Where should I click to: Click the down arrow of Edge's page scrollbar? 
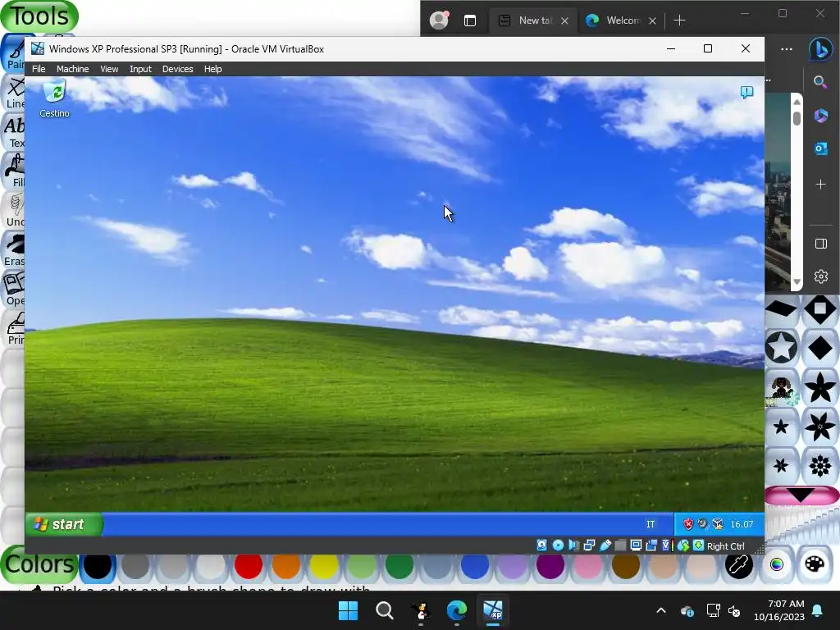[797, 282]
